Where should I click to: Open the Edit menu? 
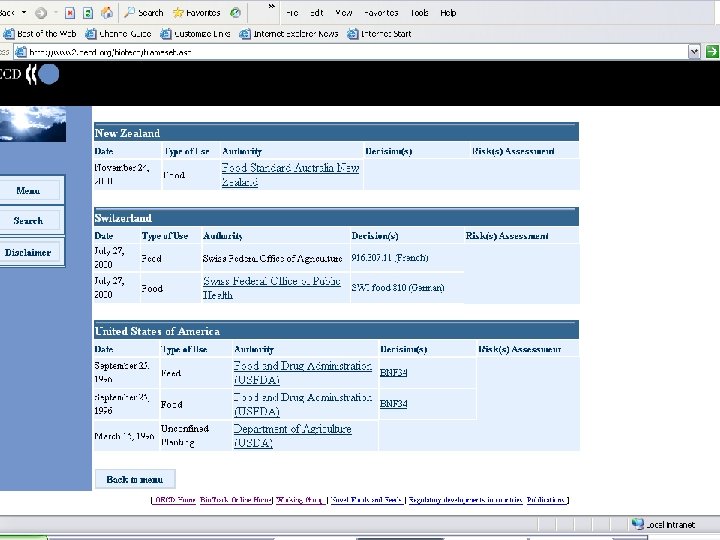click(316, 13)
